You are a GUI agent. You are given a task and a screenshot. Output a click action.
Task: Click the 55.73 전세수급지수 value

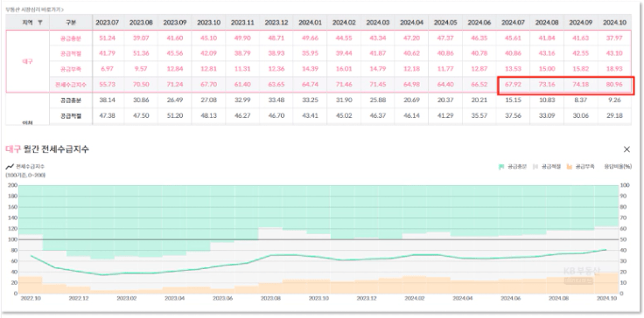click(x=108, y=85)
